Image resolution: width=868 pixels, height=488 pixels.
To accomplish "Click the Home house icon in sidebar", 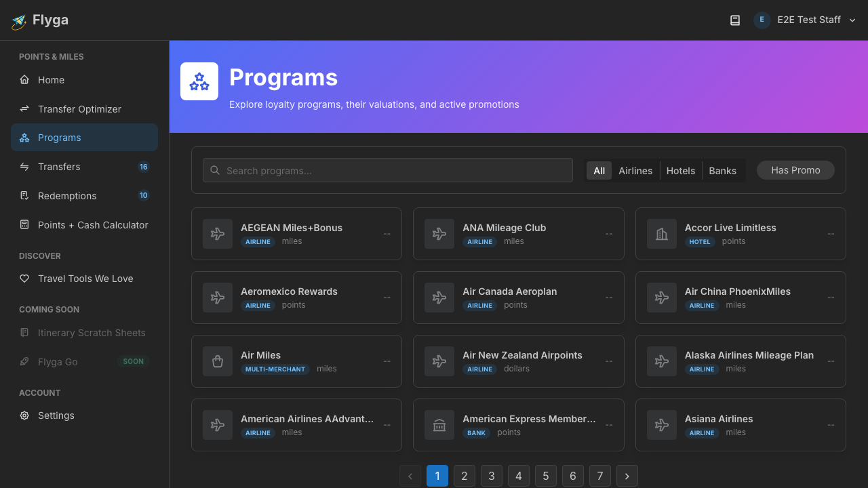I will pyautogui.click(x=24, y=80).
